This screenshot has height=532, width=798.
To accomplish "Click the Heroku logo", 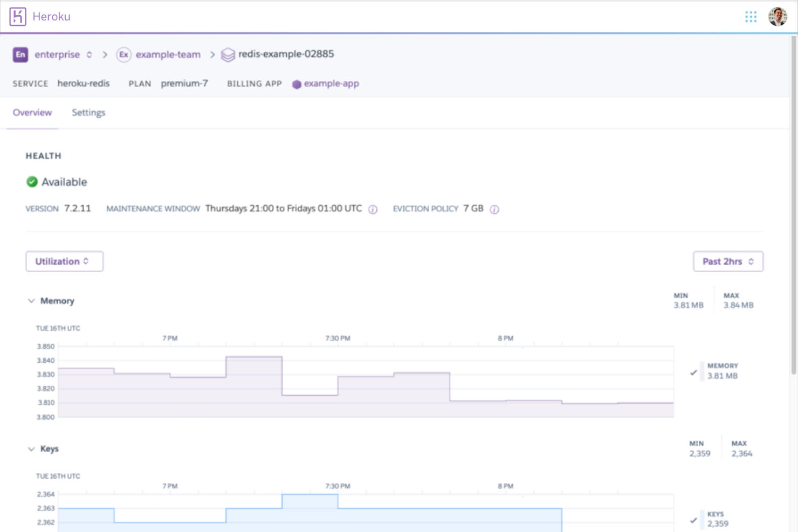I will point(18,16).
